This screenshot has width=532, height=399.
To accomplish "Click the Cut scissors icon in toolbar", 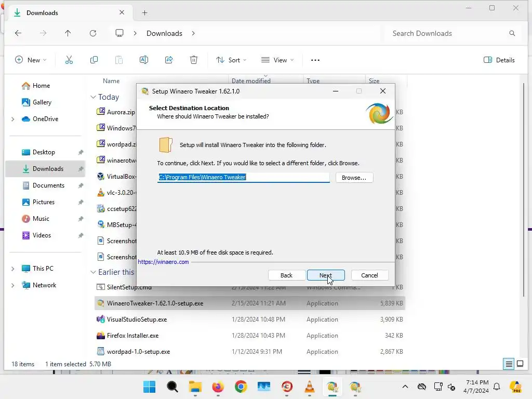I will click(69, 60).
